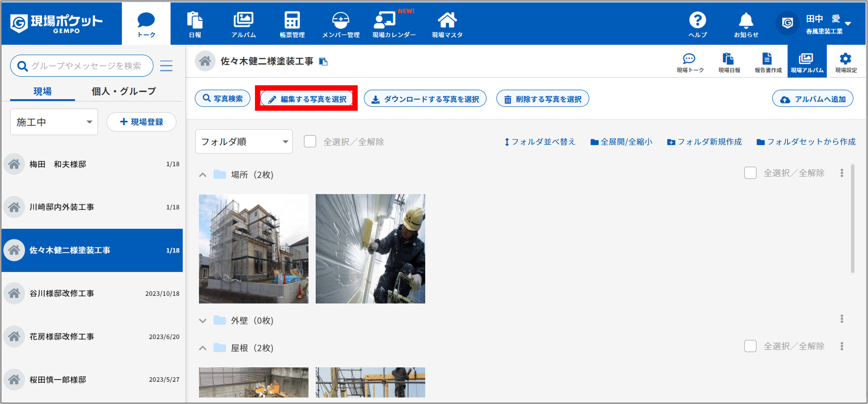Click the copy icon beside 佐々木健二様塗装工事 title
The height and width of the screenshot is (404, 868).
(324, 62)
